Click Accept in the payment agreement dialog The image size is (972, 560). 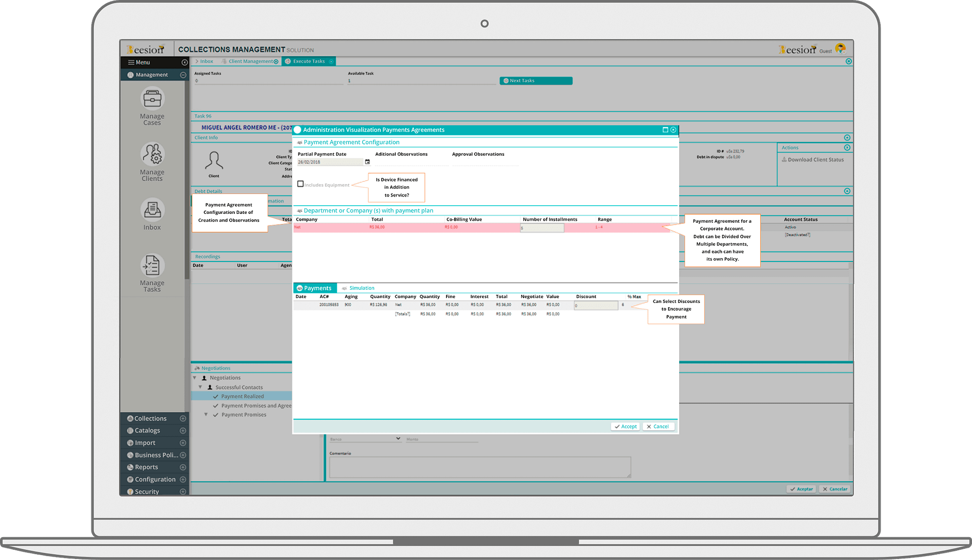(625, 426)
